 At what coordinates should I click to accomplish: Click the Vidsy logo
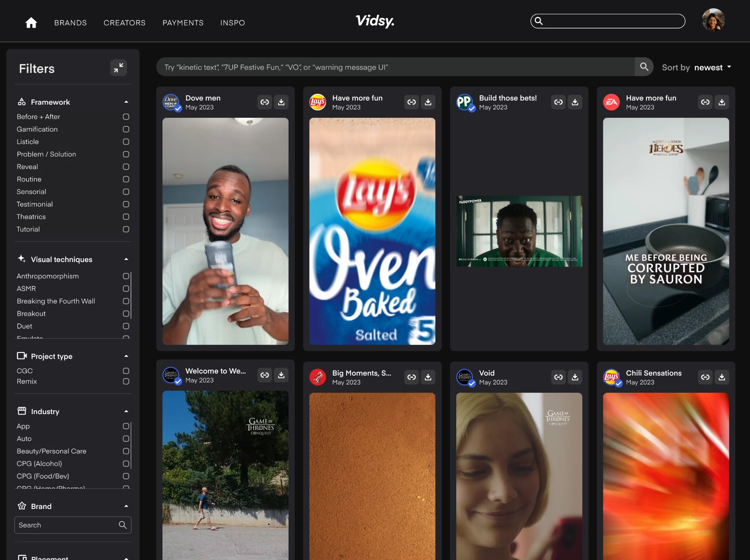pos(375,21)
